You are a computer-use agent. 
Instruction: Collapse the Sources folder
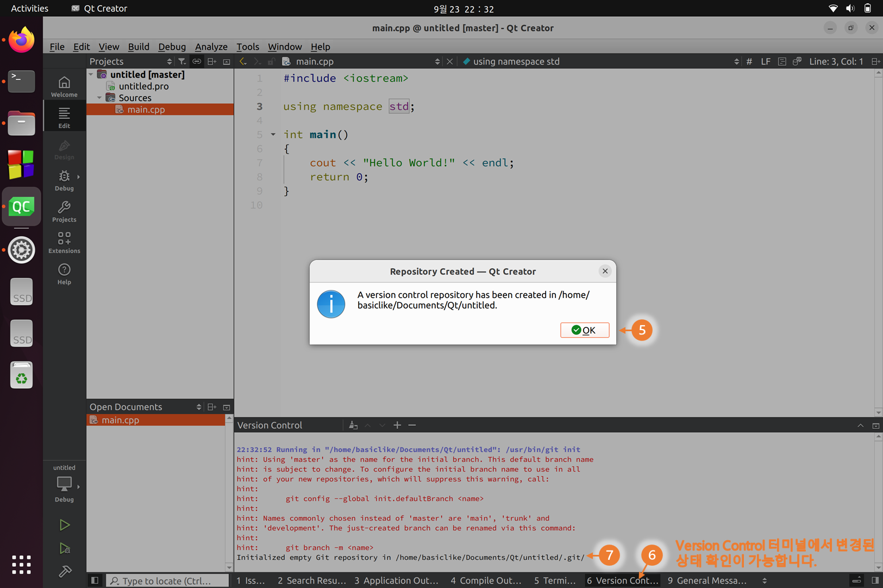pyautogui.click(x=99, y=98)
